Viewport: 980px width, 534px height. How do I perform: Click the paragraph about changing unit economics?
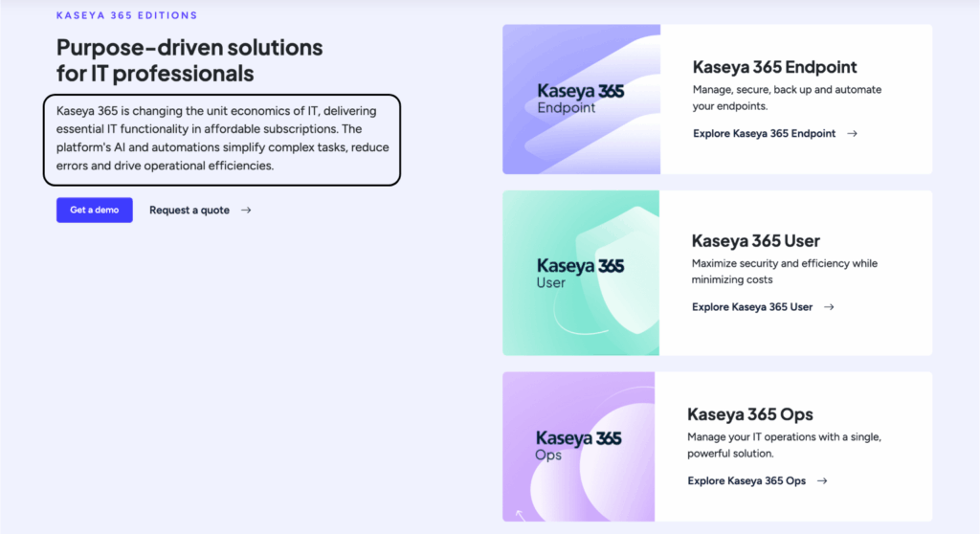coord(222,138)
